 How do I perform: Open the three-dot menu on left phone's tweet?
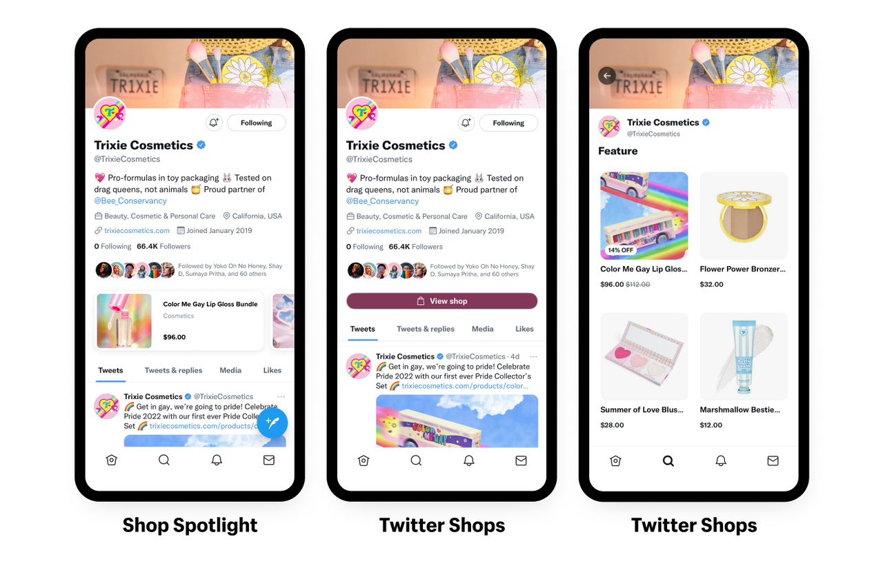(281, 396)
